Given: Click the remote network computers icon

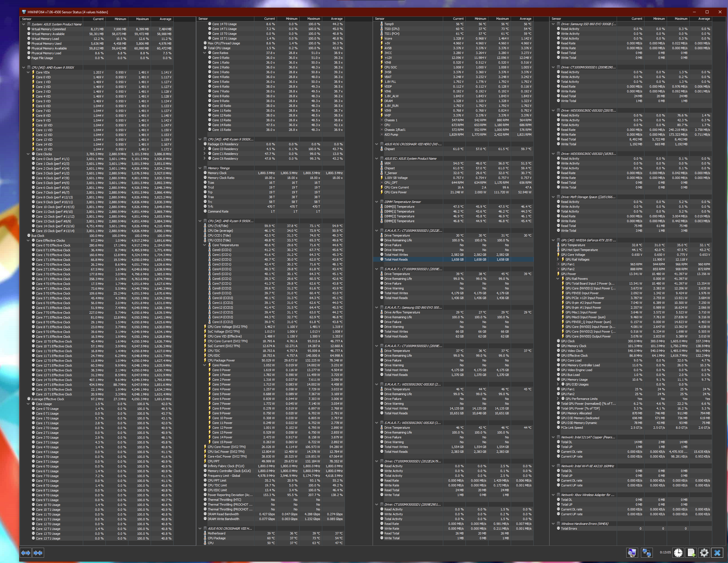Looking at the screenshot, I should (x=647, y=553).
